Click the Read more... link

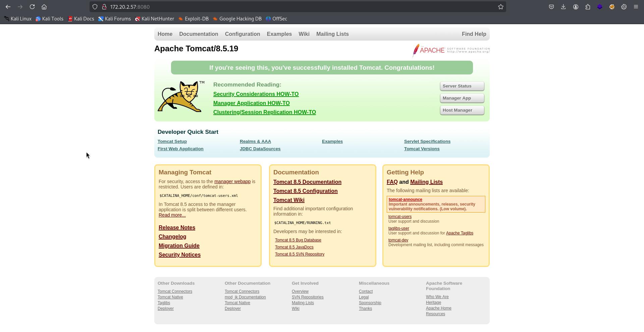click(x=172, y=215)
